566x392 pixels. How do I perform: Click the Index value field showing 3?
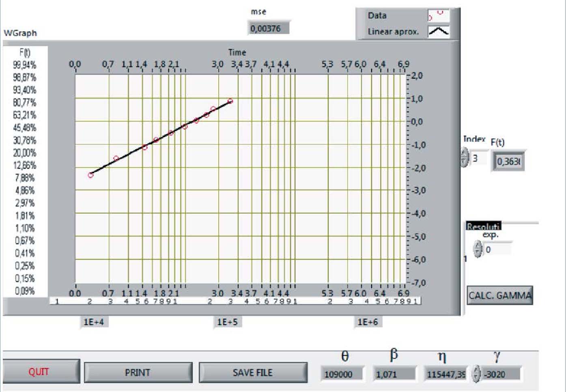tap(479, 158)
